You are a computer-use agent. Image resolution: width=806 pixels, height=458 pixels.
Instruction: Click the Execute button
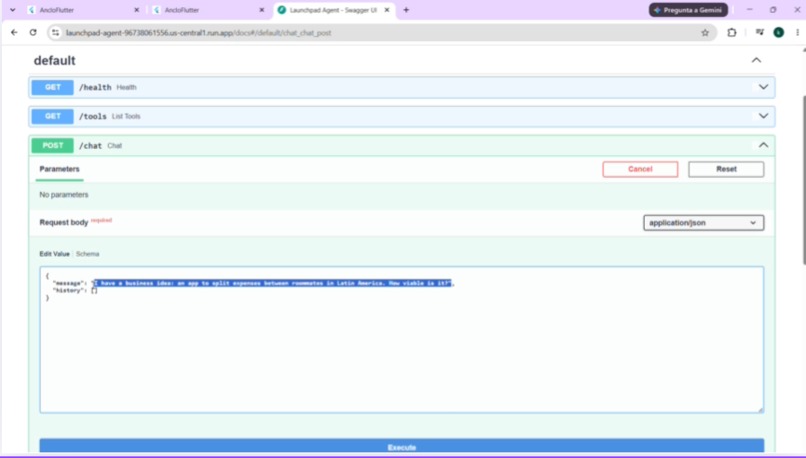tap(401, 447)
